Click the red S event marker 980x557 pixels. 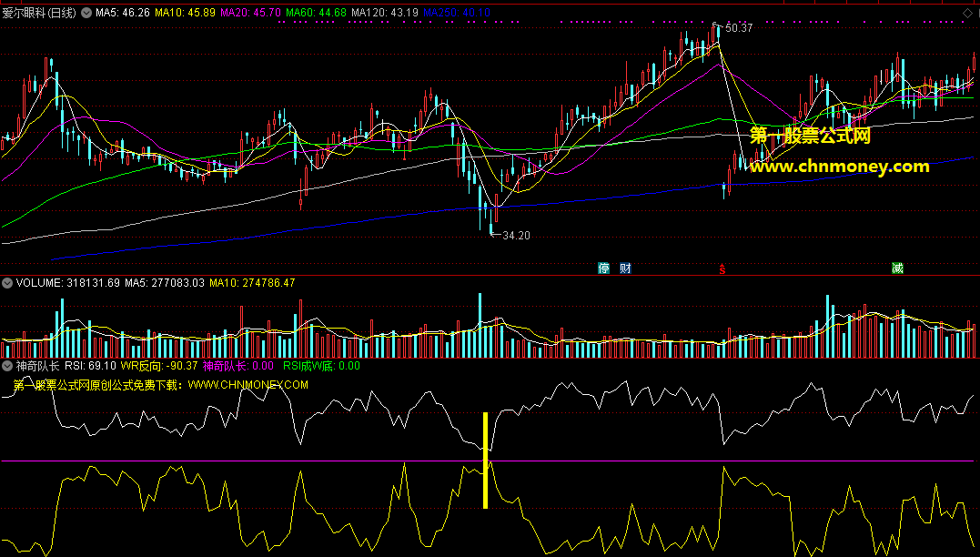(x=722, y=269)
